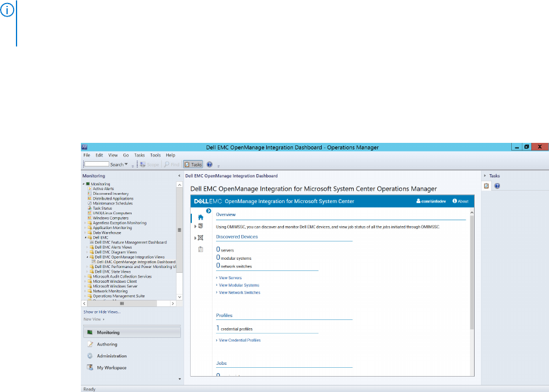Viewport: 549px width, 392px height.
Task: Open the Go menu
Action: click(126, 155)
